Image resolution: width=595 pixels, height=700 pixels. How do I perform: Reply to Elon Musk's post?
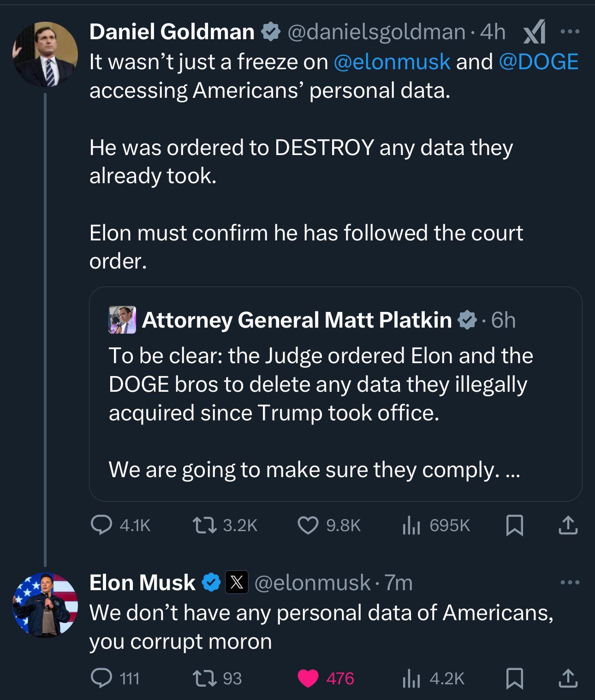click(x=101, y=678)
